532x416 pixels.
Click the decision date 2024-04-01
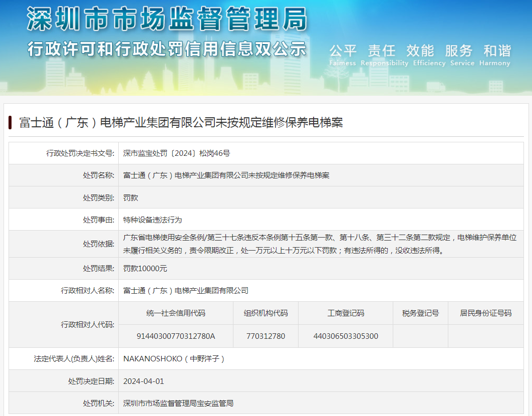click(x=143, y=381)
